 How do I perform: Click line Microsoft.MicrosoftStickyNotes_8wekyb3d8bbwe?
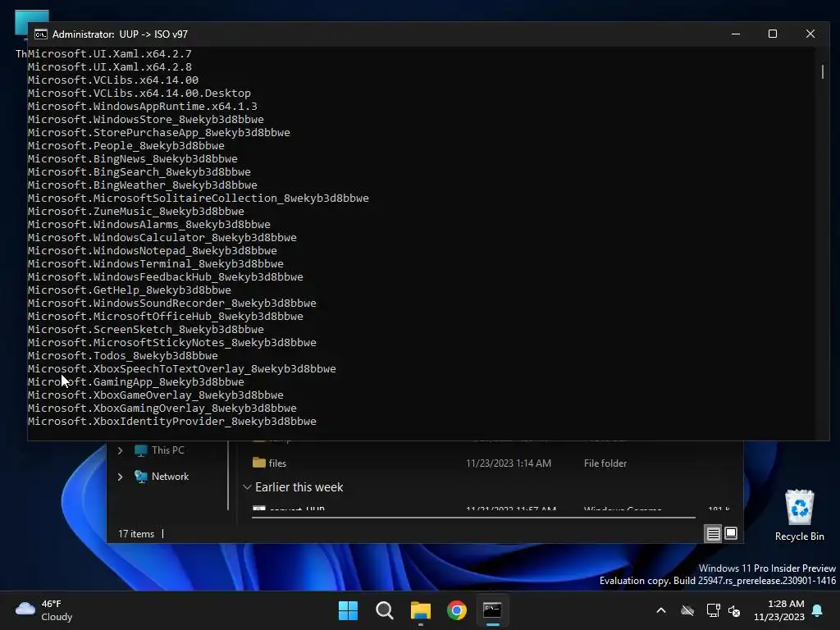tap(172, 342)
